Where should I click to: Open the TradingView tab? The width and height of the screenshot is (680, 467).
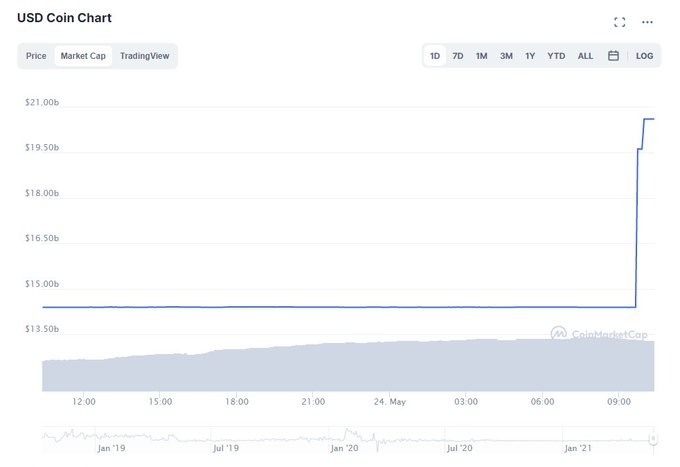(144, 56)
